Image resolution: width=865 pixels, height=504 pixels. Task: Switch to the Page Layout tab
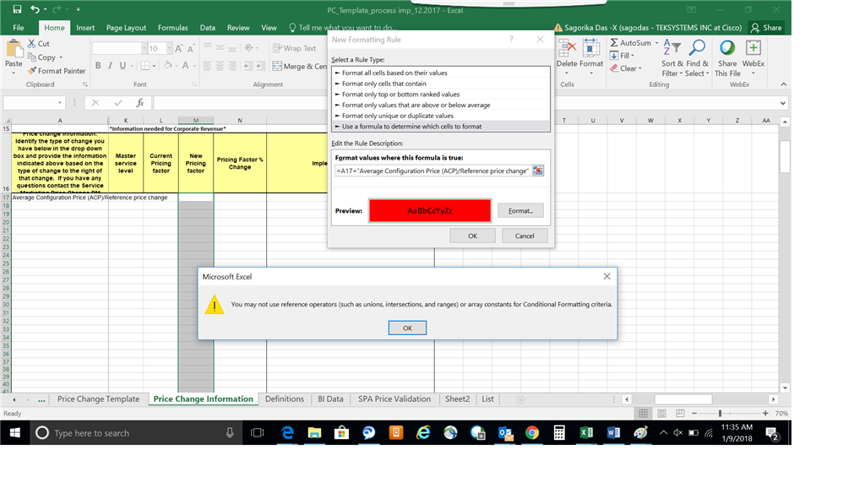click(x=126, y=28)
